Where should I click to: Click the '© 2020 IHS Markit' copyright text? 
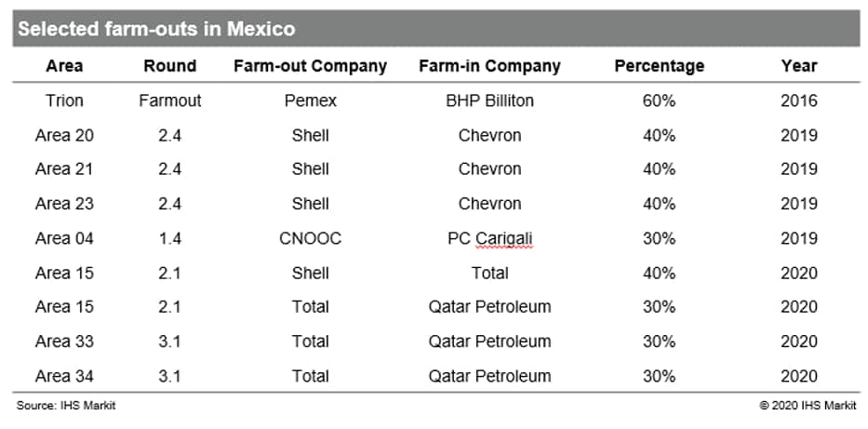tap(808, 406)
